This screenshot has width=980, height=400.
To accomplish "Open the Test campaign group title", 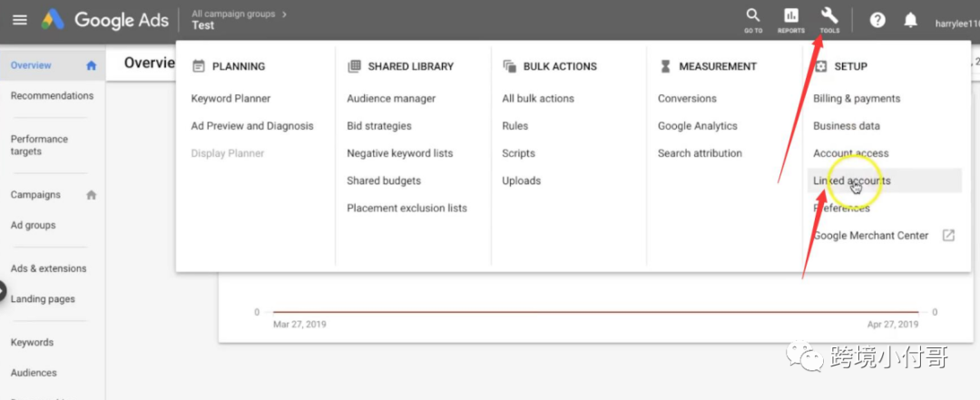I will coord(203,25).
